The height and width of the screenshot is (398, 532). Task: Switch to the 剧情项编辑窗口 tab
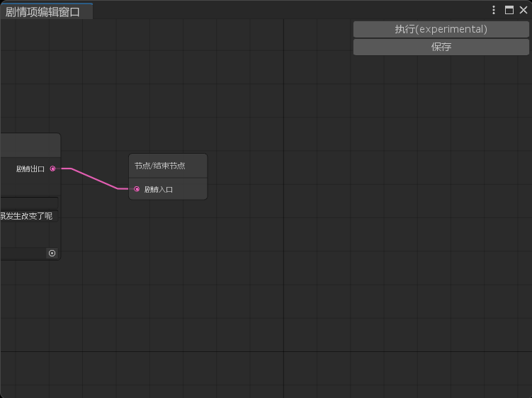click(46, 11)
